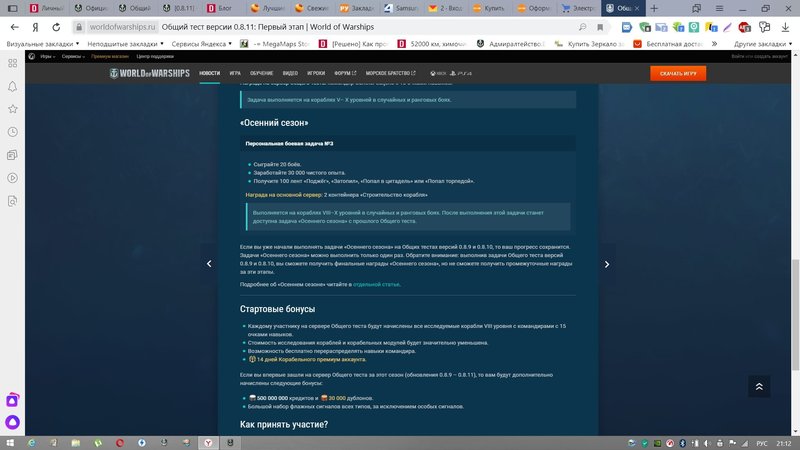The width and height of the screenshot is (800, 450).
Task: Open the отдельной статье link
Action: 376,285
